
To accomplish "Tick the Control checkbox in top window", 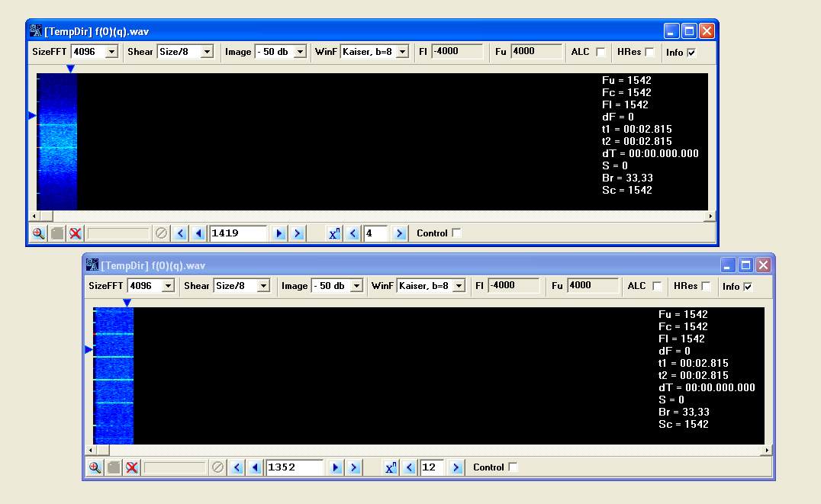I will tap(456, 233).
